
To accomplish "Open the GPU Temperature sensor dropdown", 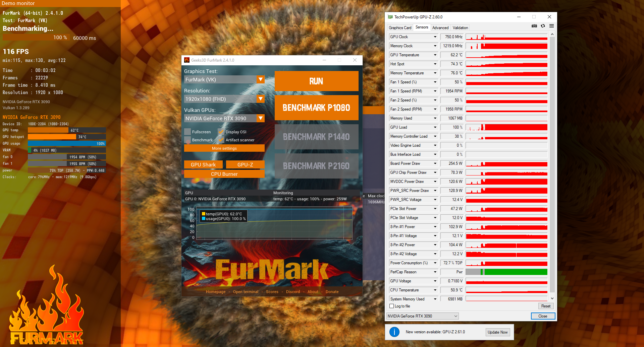I will pyautogui.click(x=435, y=55).
